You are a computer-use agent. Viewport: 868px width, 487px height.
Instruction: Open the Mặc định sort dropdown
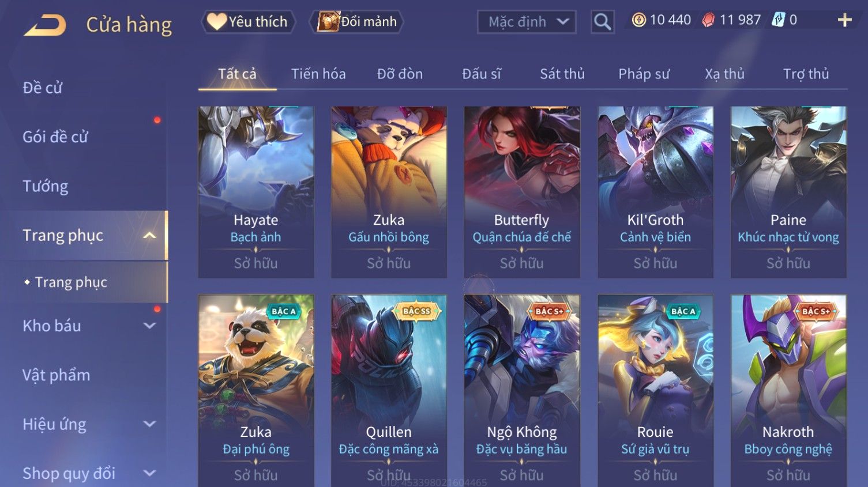[527, 22]
